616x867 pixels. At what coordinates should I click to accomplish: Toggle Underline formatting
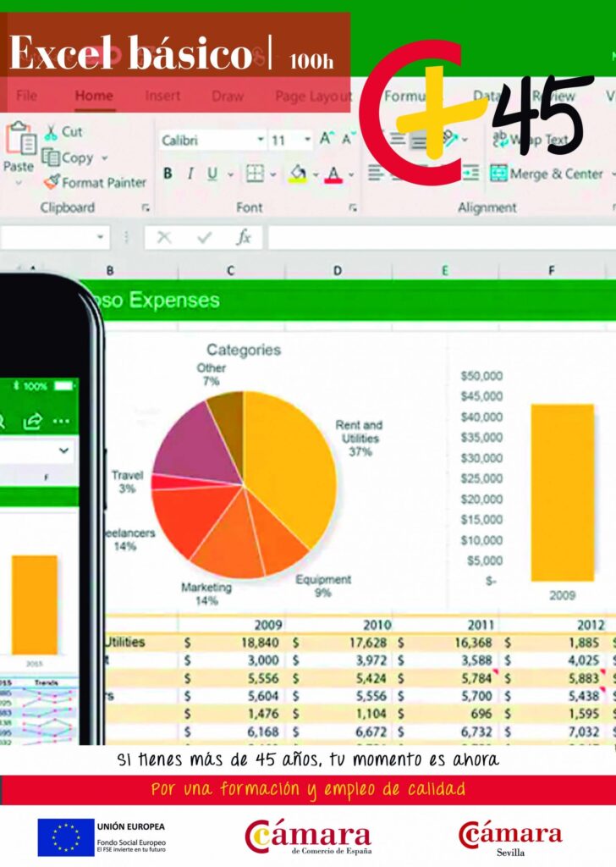[212, 174]
